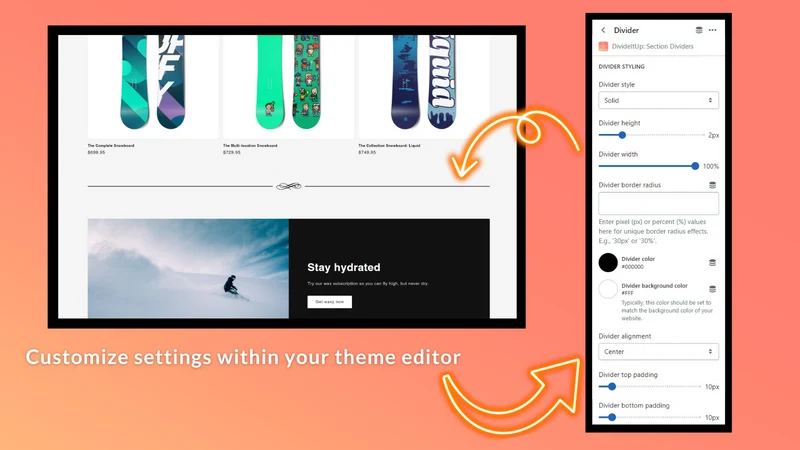Click the 100% divider width value
This screenshot has width=800, height=450.
click(x=711, y=166)
